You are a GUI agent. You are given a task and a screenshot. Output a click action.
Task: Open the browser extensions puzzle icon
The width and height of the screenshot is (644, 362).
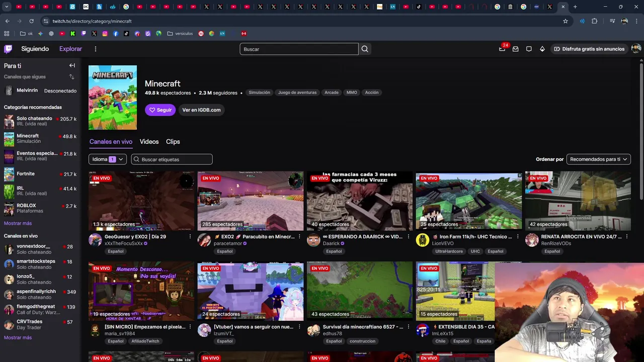click(x=595, y=21)
